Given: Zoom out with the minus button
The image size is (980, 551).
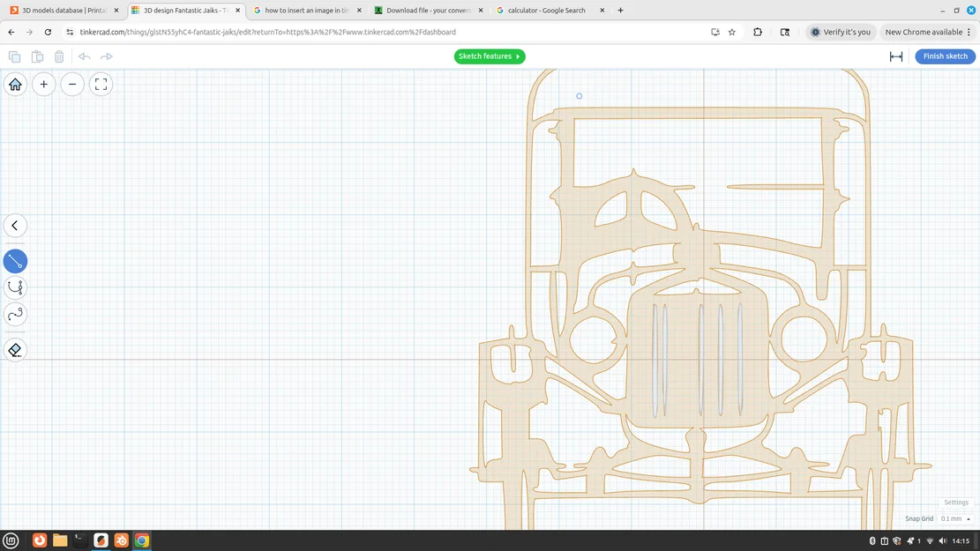Looking at the screenshot, I should click(x=72, y=85).
